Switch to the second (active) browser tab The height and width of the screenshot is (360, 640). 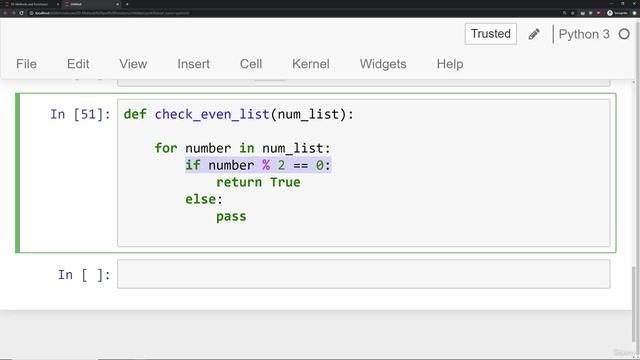pyautogui.click(x=91, y=4)
